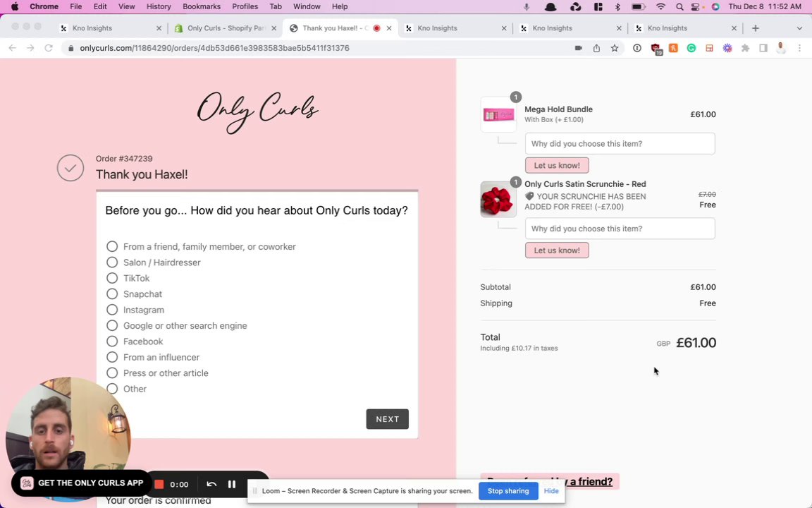
Task: Open the Window menu
Action: pyautogui.click(x=307, y=7)
